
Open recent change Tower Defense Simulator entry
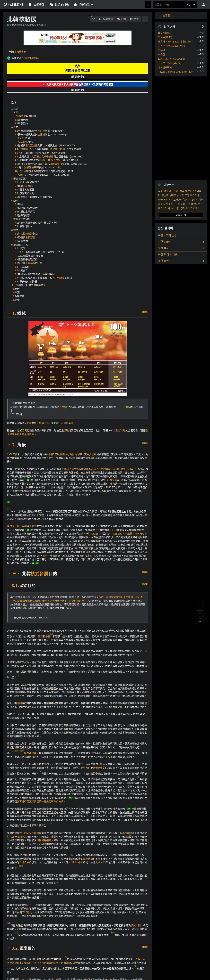[176, 72]
